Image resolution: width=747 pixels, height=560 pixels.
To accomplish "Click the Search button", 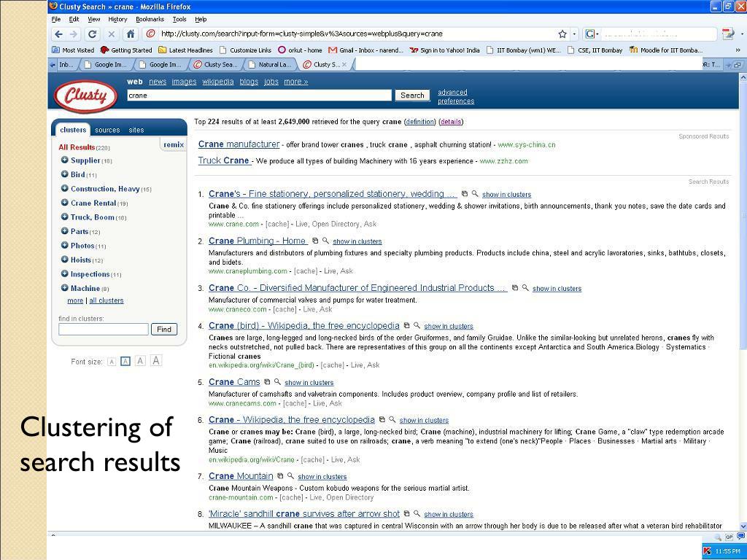I will point(412,96).
